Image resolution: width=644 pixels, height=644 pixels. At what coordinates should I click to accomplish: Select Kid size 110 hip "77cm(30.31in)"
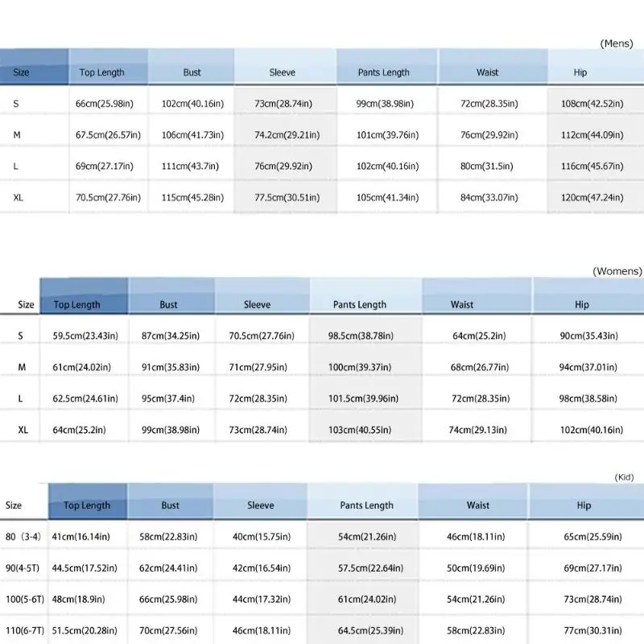pyautogui.click(x=592, y=630)
